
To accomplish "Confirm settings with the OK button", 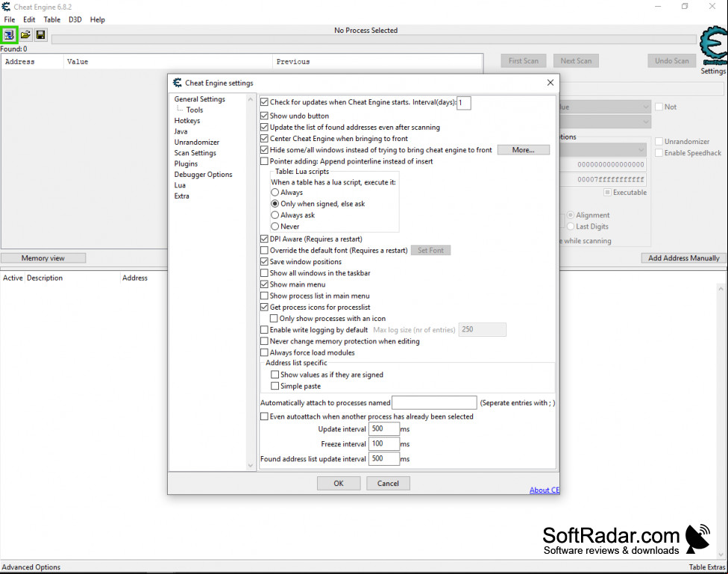I will click(339, 484).
